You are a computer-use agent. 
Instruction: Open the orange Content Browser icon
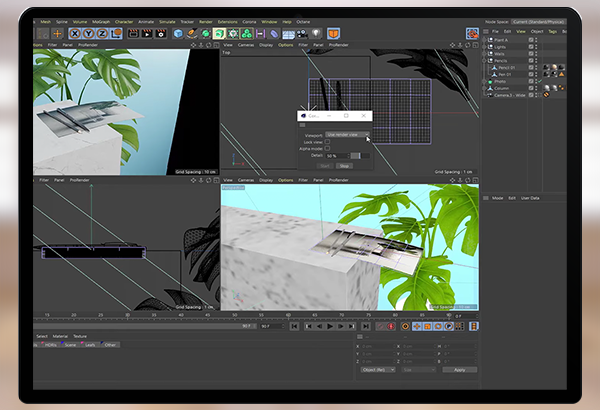(334, 34)
